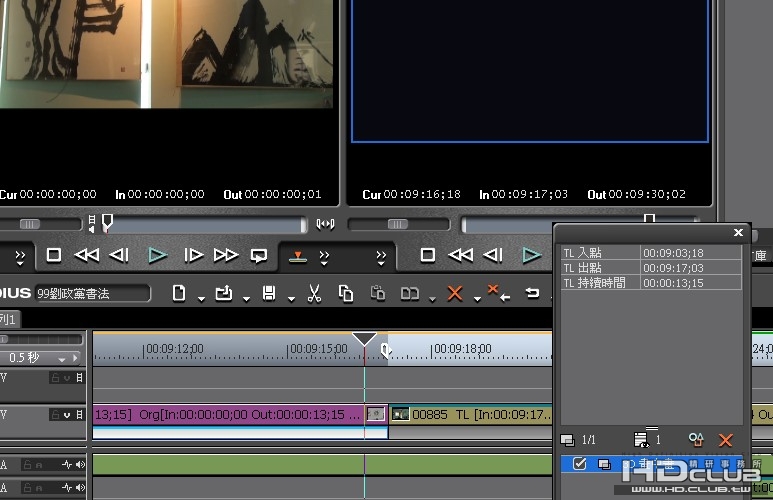Image resolution: width=773 pixels, height=500 pixels.
Task: Open dropdown arrow beside open project icon
Action: (246, 299)
